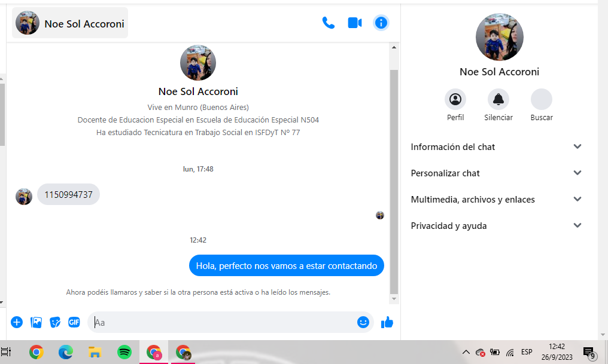This screenshot has width=608, height=364.
Task: Send a thumbs-up like
Action: [x=387, y=322]
